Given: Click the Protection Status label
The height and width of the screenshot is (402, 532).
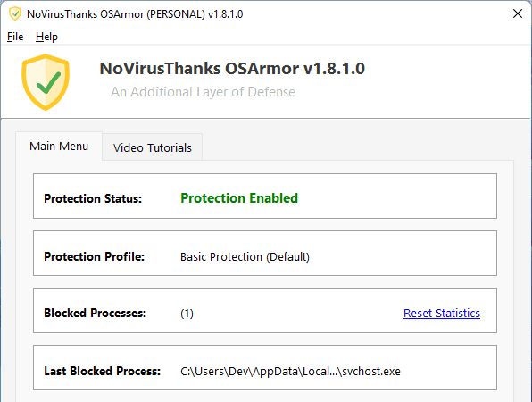Looking at the screenshot, I should [93, 198].
